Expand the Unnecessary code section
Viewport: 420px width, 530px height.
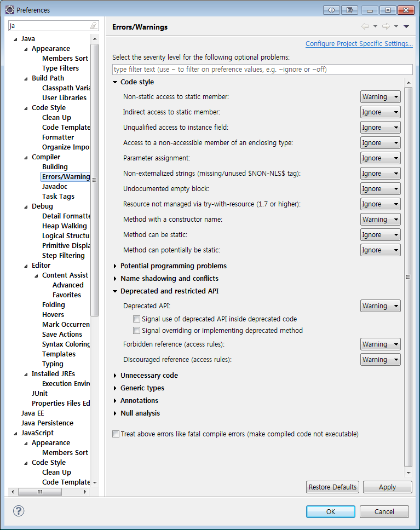pyautogui.click(x=115, y=376)
